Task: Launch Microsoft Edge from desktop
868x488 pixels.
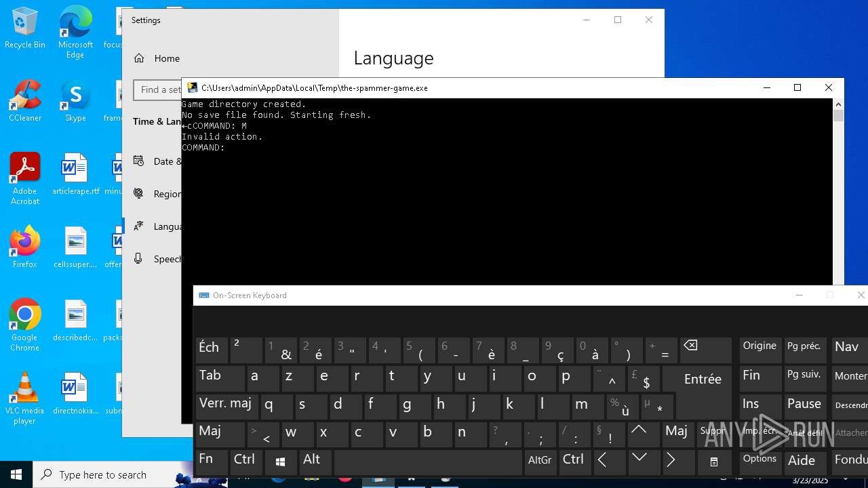Action: (x=75, y=32)
